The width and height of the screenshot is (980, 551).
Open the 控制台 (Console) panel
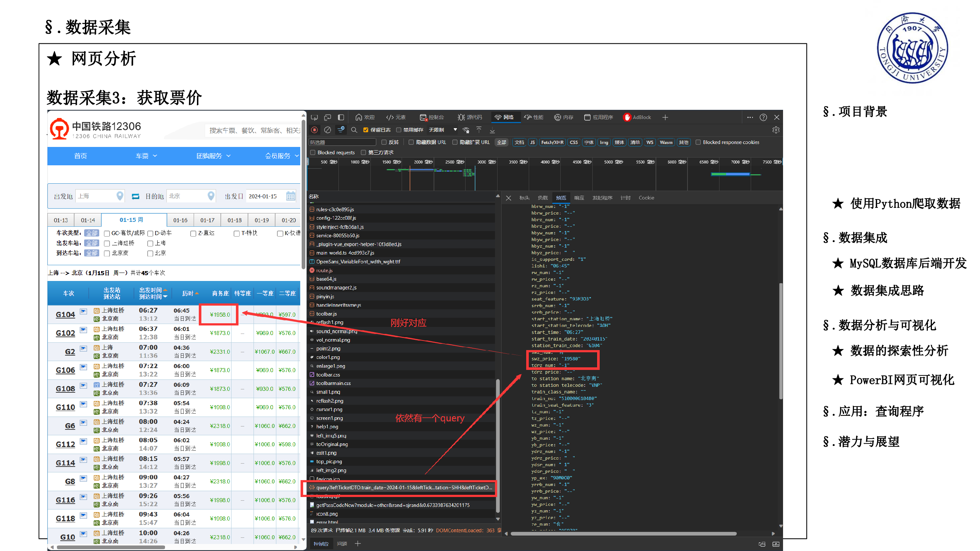pos(432,117)
